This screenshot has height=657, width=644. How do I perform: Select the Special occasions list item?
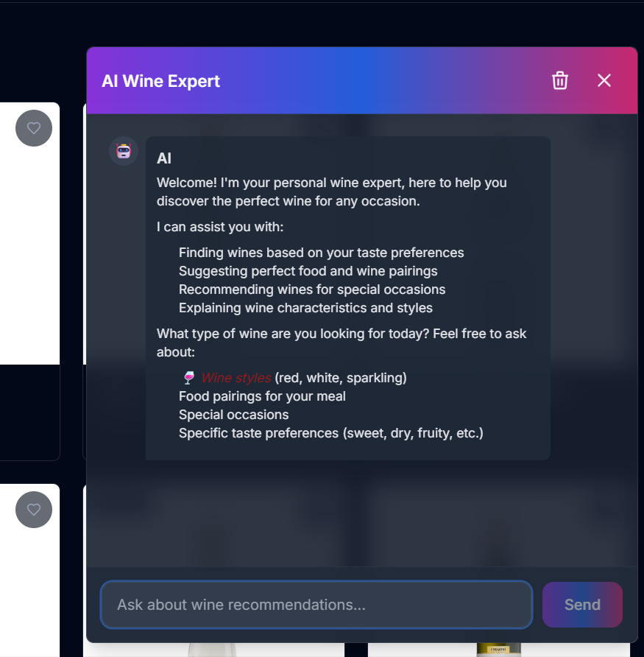pyautogui.click(x=233, y=415)
